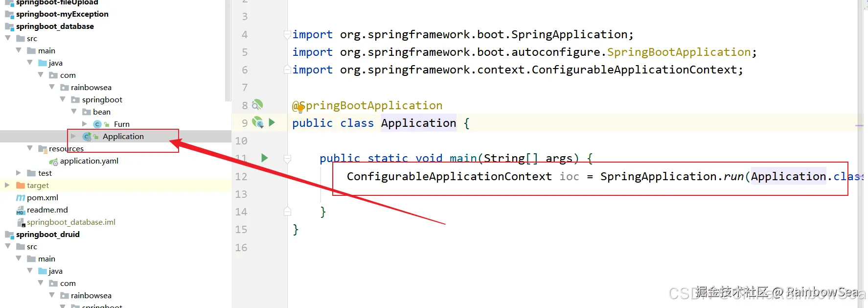Select the springboot_druid module
Viewport: 868px width, 308px height.
(x=48, y=235)
